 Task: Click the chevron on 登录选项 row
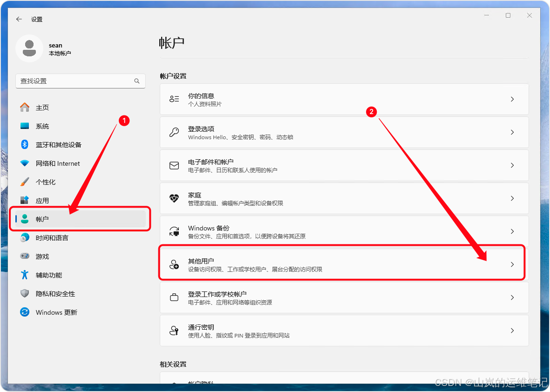pyautogui.click(x=512, y=132)
